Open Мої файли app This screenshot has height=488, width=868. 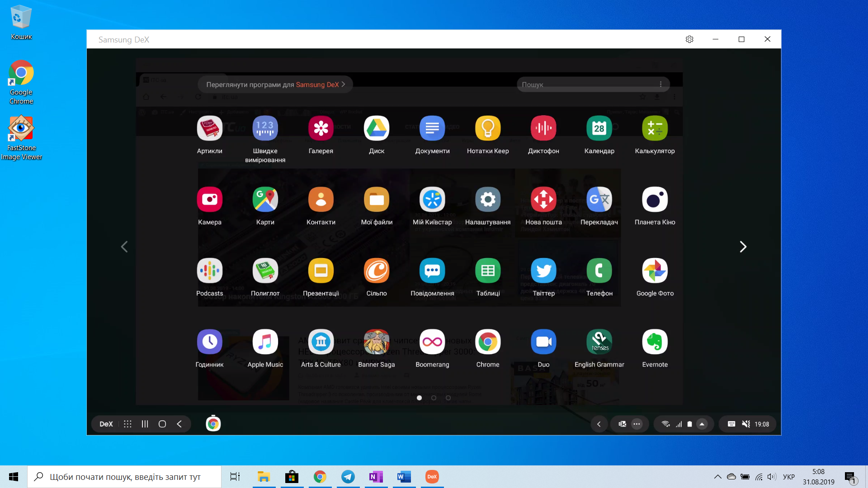(377, 199)
